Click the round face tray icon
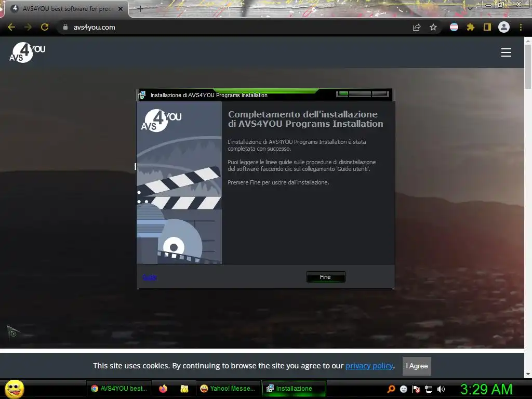532x399 pixels. click(403, 389)
